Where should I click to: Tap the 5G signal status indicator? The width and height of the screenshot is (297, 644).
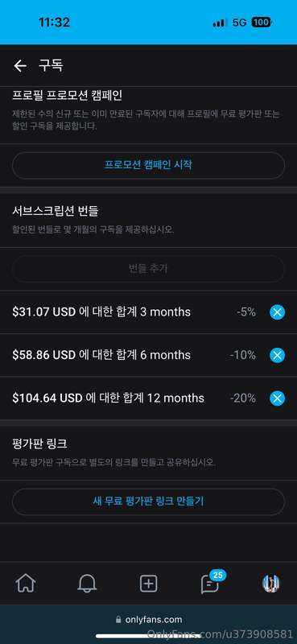pos(239,23)
